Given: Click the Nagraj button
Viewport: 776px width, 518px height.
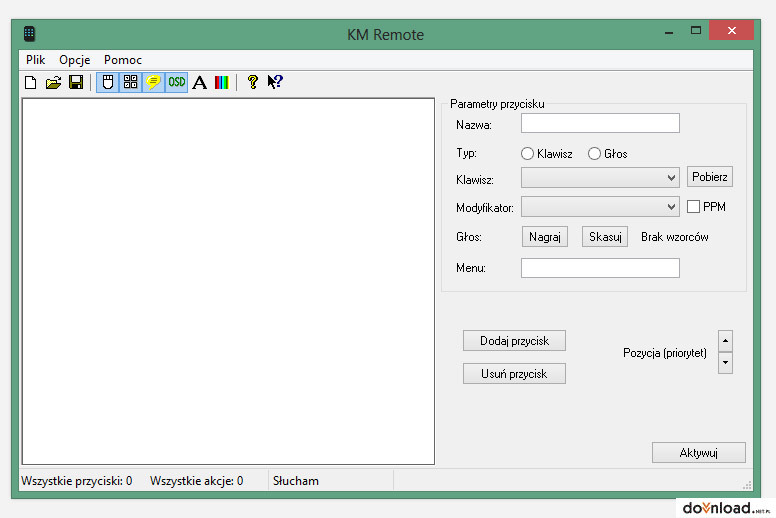Looking at the screenshot, I should 544,237.
